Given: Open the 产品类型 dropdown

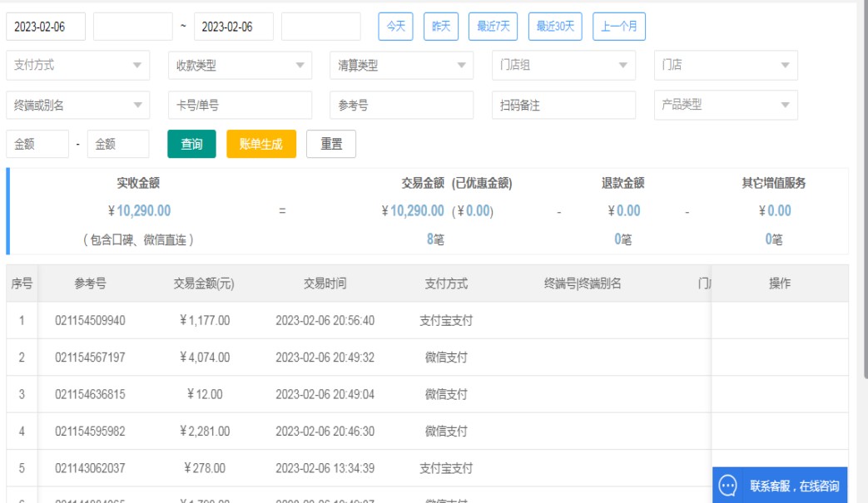Looking at the screenshot, I should (x=725, y=105).
